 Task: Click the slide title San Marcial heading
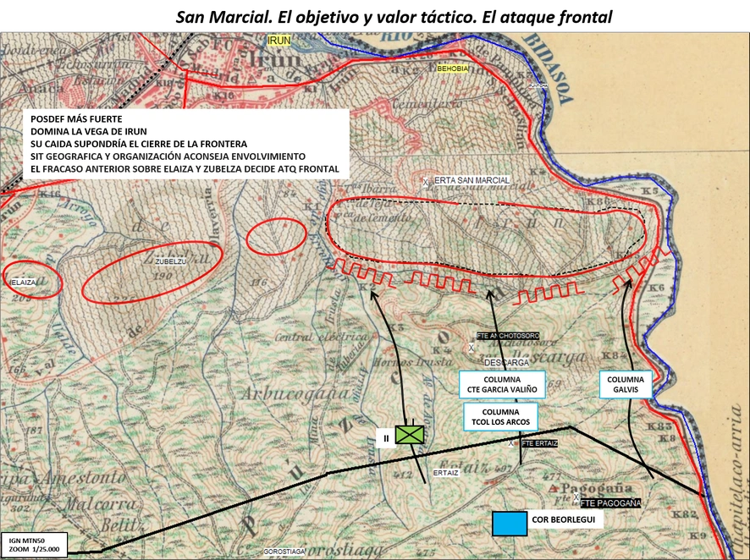(394, 17)
